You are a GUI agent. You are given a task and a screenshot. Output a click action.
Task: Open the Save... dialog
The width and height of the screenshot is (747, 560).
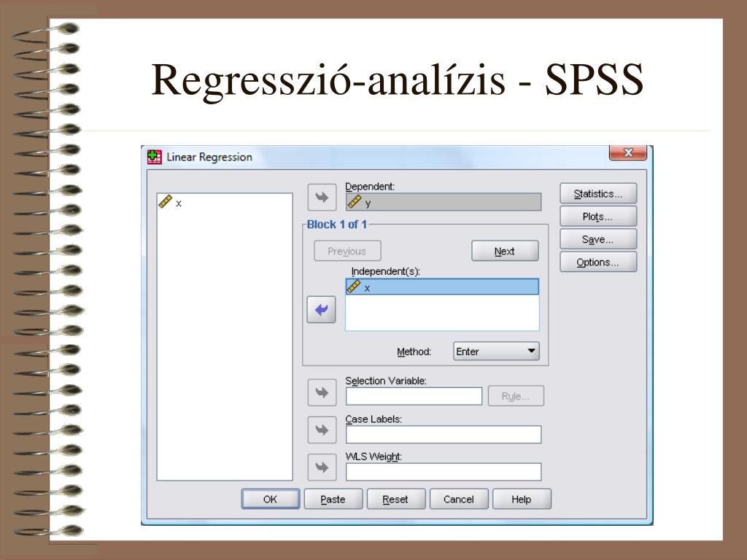[x=598, y=239]
